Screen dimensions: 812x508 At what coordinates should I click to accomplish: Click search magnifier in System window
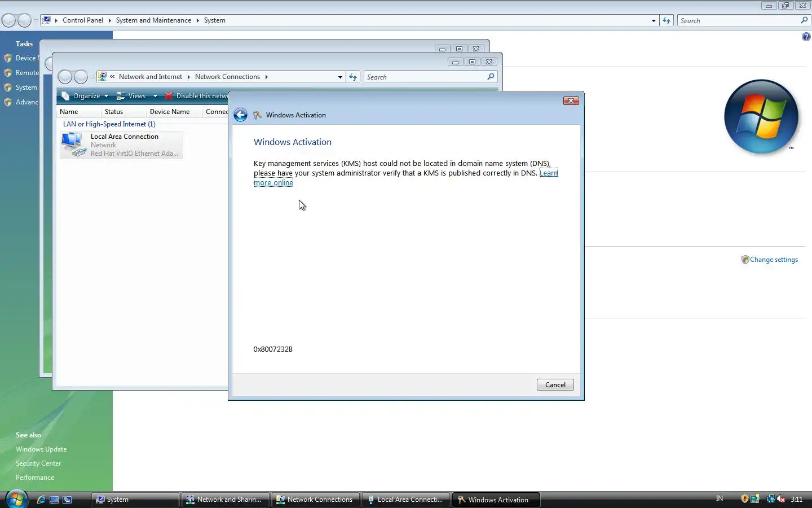tap(804, 20)
